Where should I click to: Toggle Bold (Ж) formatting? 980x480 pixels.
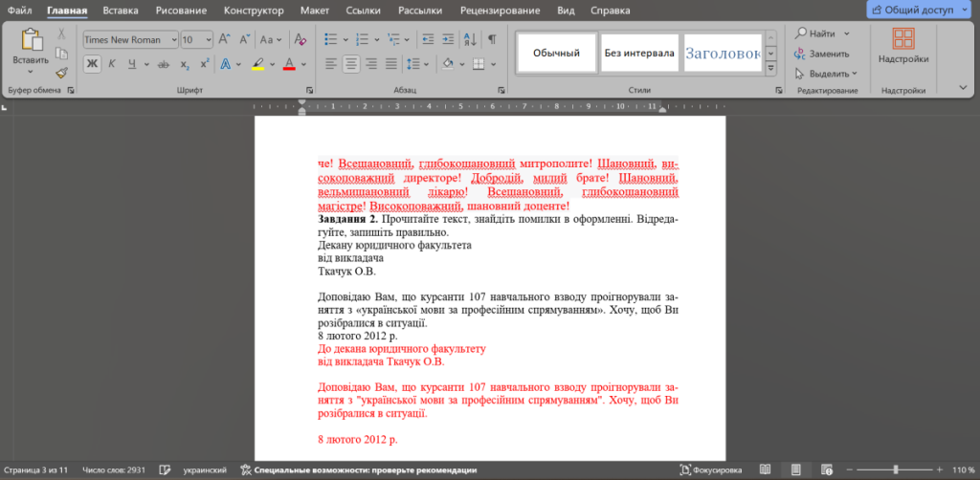pos(93,64)
